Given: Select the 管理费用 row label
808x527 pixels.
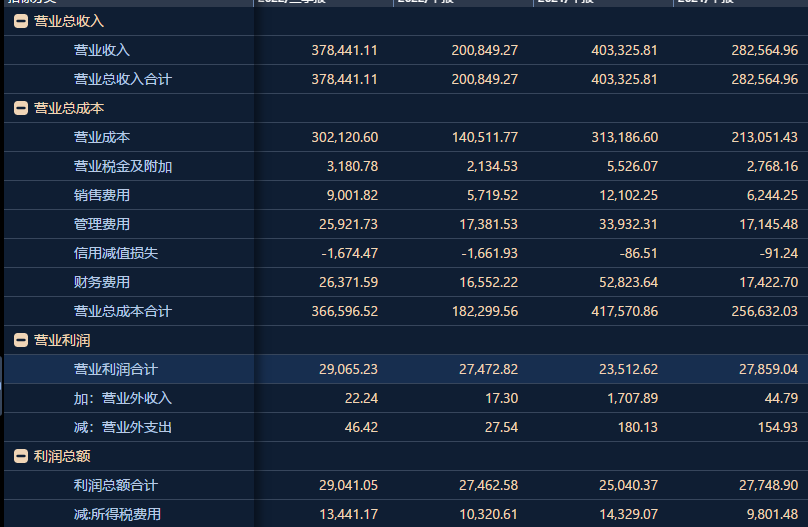Looking at the screenshot, I should 102,224.
